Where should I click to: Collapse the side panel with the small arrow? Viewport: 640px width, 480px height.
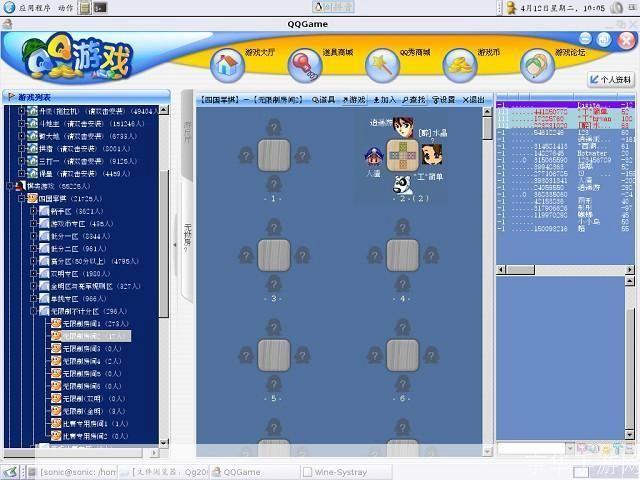[175, 245]
